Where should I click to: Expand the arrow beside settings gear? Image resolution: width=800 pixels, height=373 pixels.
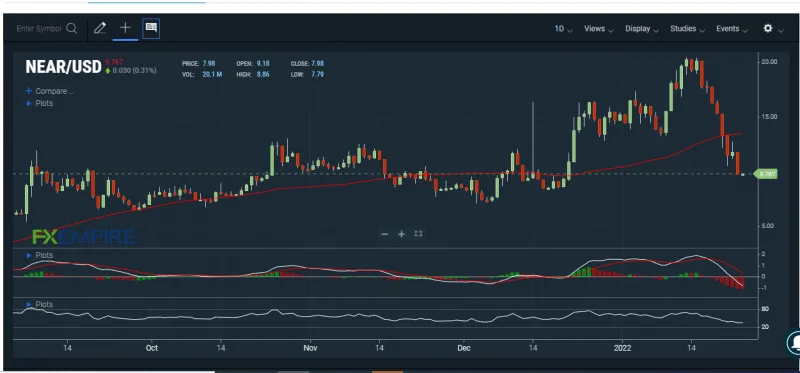781,31
